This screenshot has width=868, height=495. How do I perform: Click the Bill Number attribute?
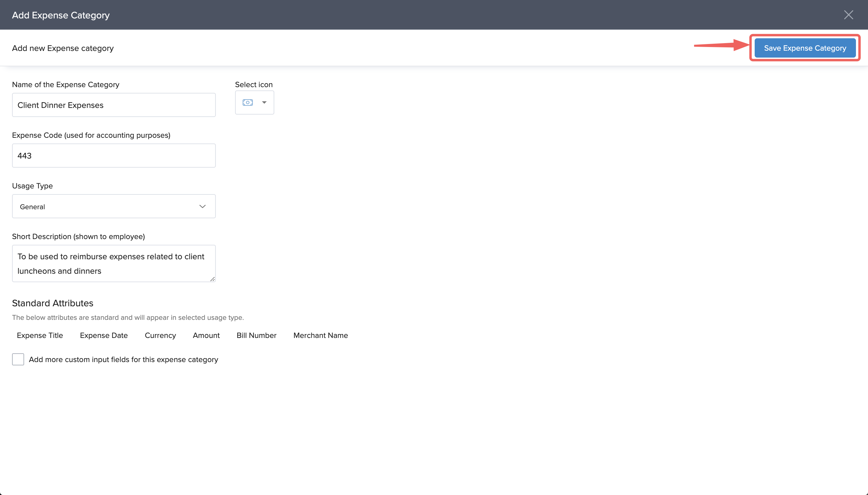tap(256, 335)
